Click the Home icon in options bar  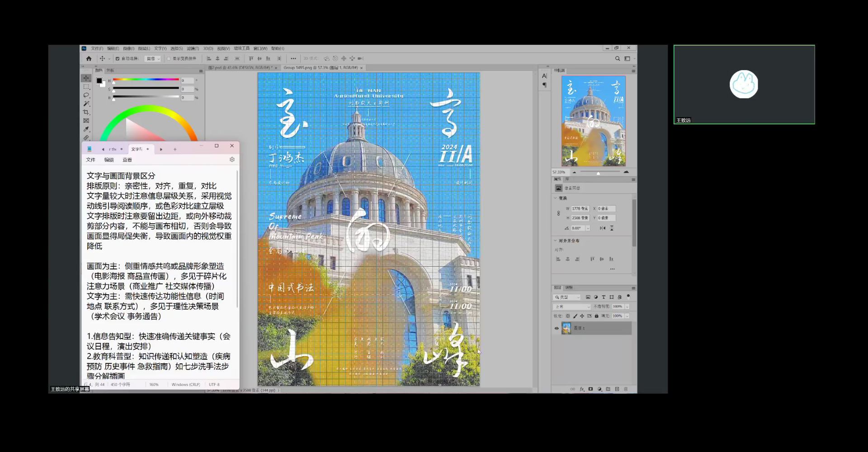pos(89,58)
